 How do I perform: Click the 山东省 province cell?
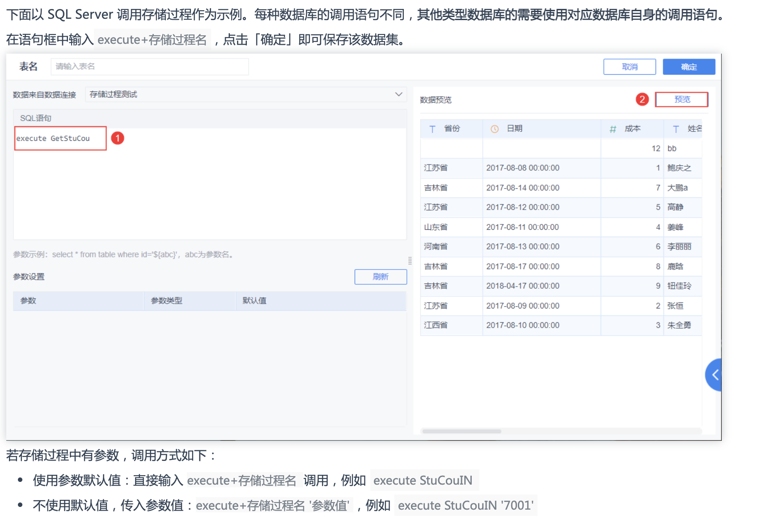[x=452, y=227]
